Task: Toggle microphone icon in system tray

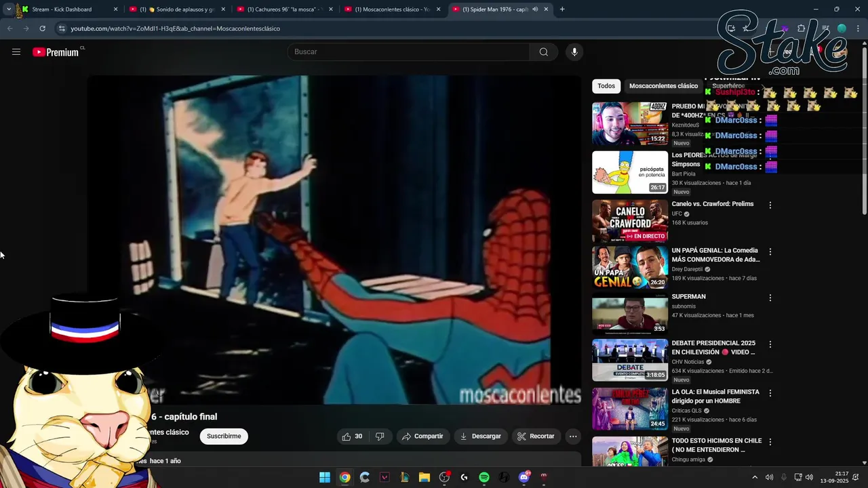Action: coord(784,477)
